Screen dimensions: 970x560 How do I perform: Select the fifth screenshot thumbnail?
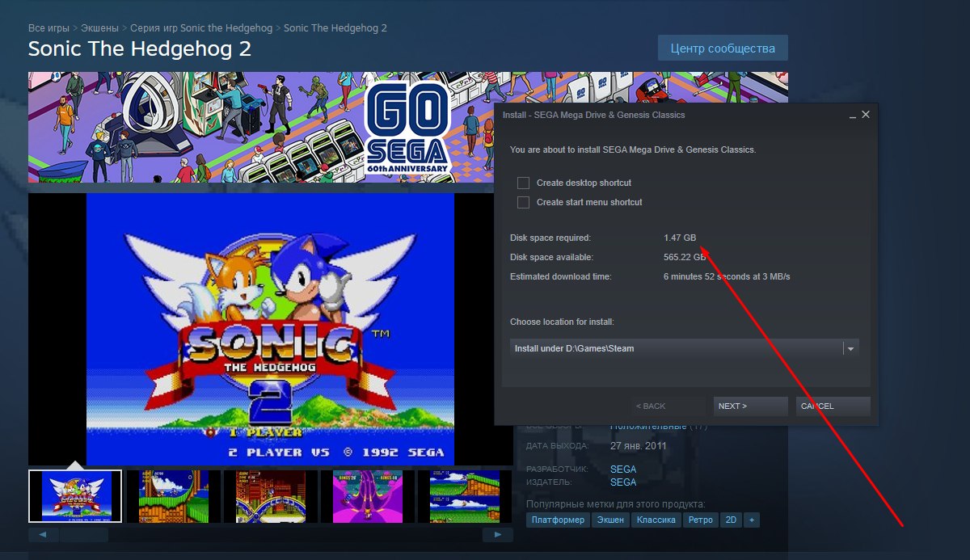click(x=464, y=496)
